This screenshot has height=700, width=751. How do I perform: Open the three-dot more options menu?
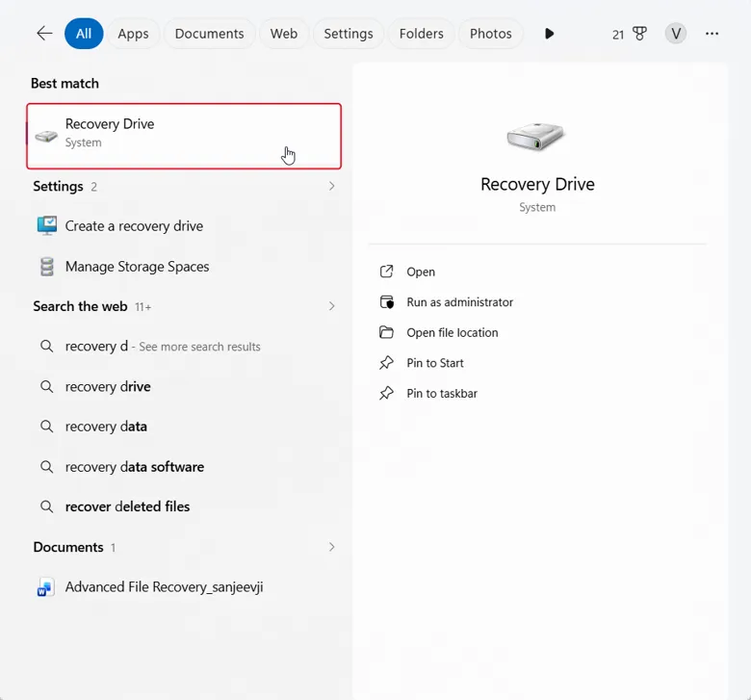[x=712, y=34]
